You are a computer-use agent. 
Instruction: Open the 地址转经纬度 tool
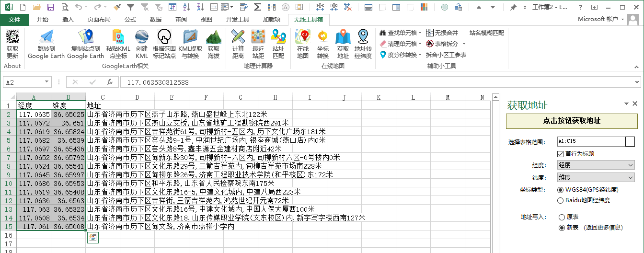tap(363, 36)
